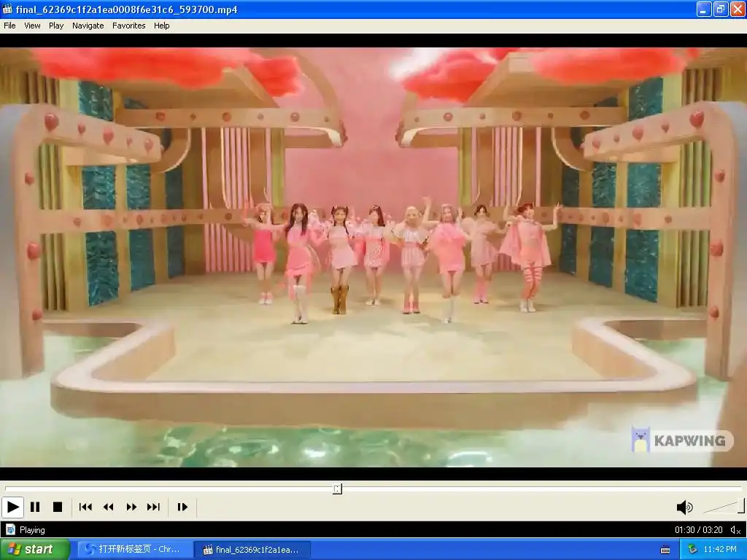Click the media player title bar icon
Viewport: 747px width, 560px height.
click(7, 9)
